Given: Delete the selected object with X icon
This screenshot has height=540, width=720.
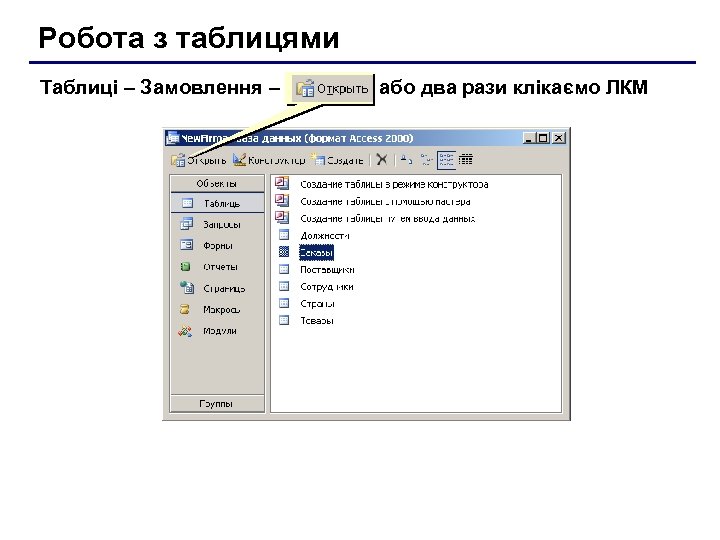Looking at the screenshot, I should [382, 160].
